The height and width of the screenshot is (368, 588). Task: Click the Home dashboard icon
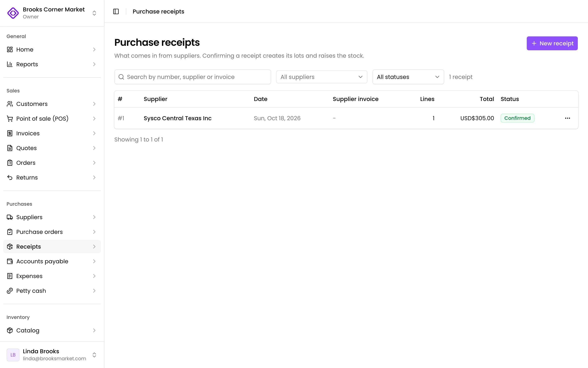[10, 49]
